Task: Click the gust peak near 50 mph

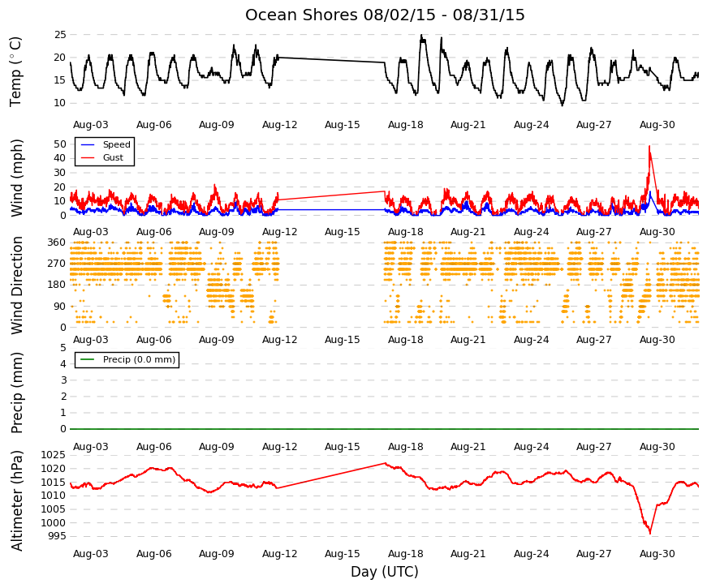Action: coord(649,147)
